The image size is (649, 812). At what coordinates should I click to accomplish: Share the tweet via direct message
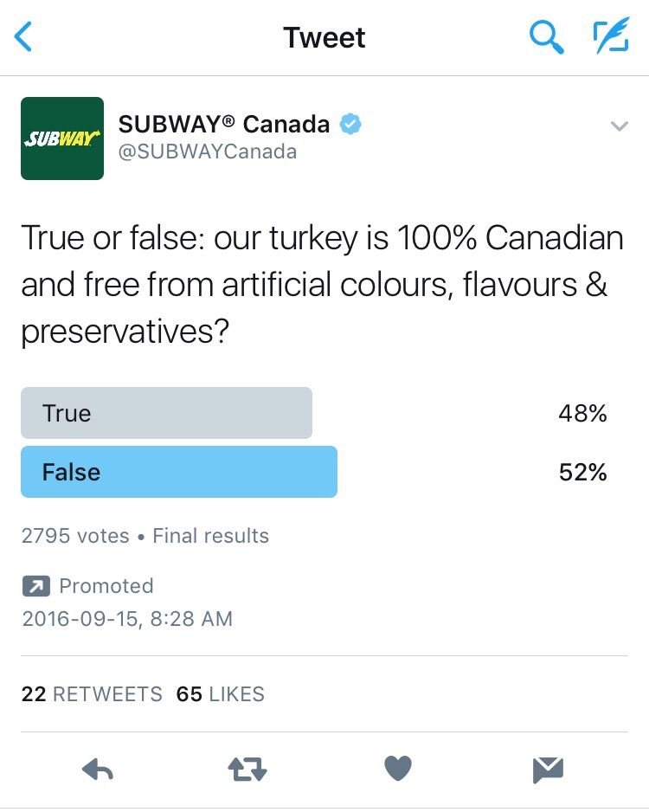[547, 769]
